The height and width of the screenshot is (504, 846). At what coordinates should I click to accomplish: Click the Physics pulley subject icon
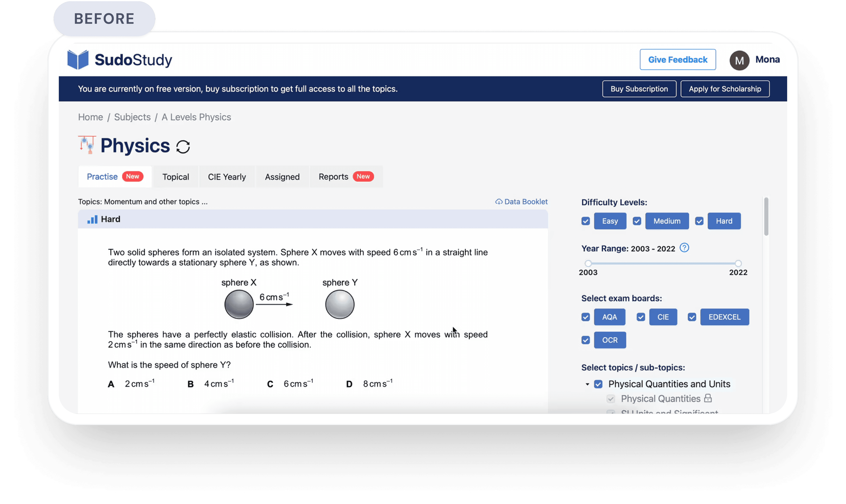click(x=87, y=145)
